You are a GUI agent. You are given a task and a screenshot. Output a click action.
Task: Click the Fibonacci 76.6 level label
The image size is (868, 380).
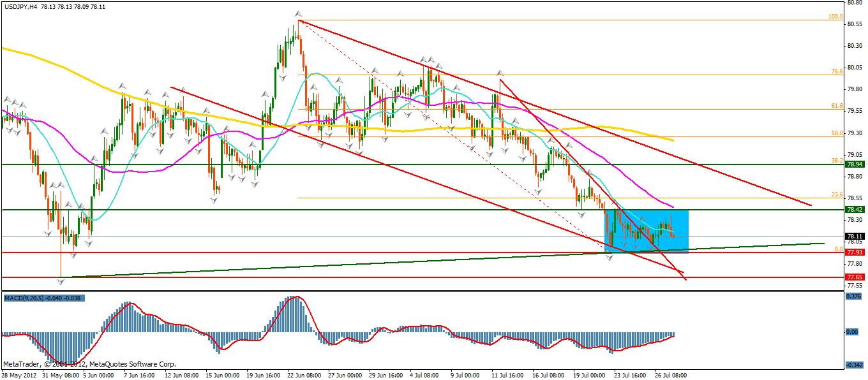point(837,71)
